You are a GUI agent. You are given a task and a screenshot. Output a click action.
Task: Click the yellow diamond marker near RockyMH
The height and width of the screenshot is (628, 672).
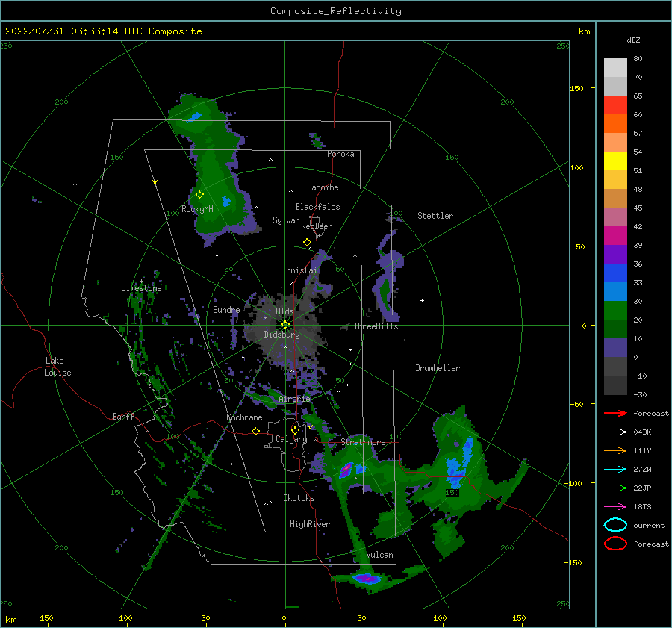tap(199, 195)
